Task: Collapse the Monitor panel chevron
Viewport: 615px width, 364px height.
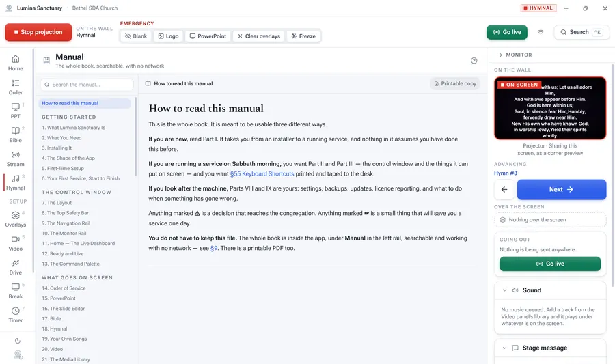Action: pos(501,55)
